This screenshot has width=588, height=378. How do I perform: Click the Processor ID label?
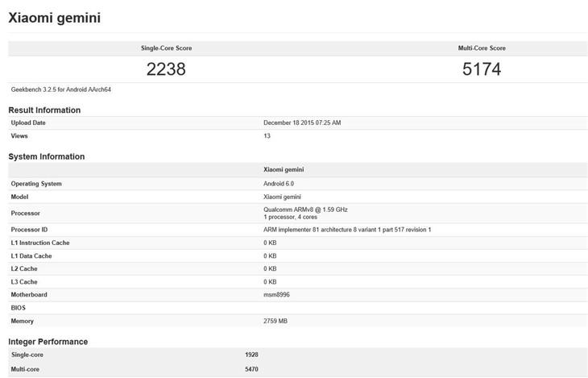point(29,230)
